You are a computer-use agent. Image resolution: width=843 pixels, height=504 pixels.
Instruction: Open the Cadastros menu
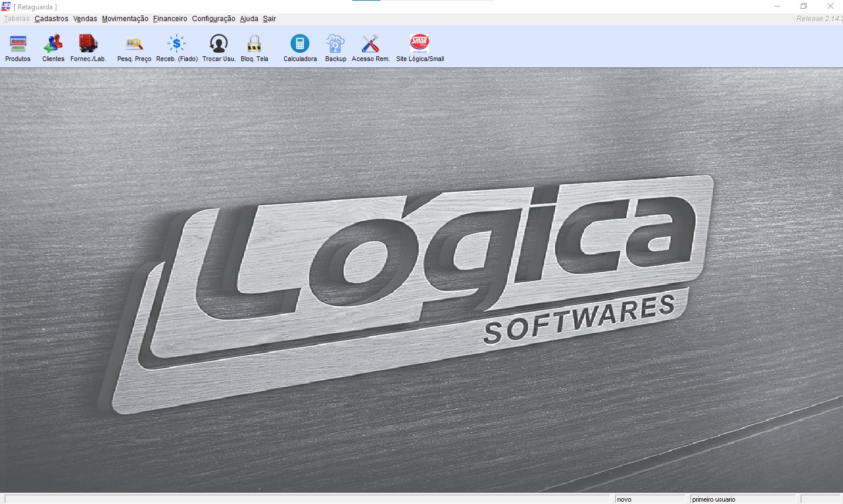tap(51, 19)
